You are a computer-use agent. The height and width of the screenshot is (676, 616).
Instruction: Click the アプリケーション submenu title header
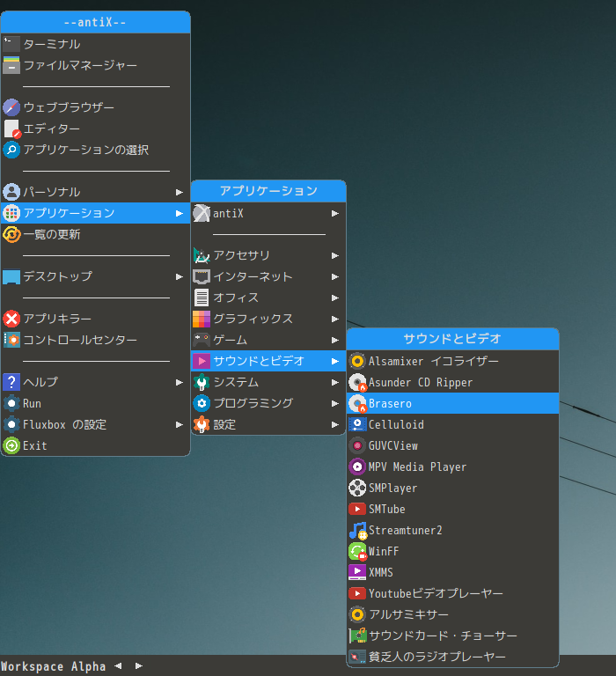click(268, 191)
